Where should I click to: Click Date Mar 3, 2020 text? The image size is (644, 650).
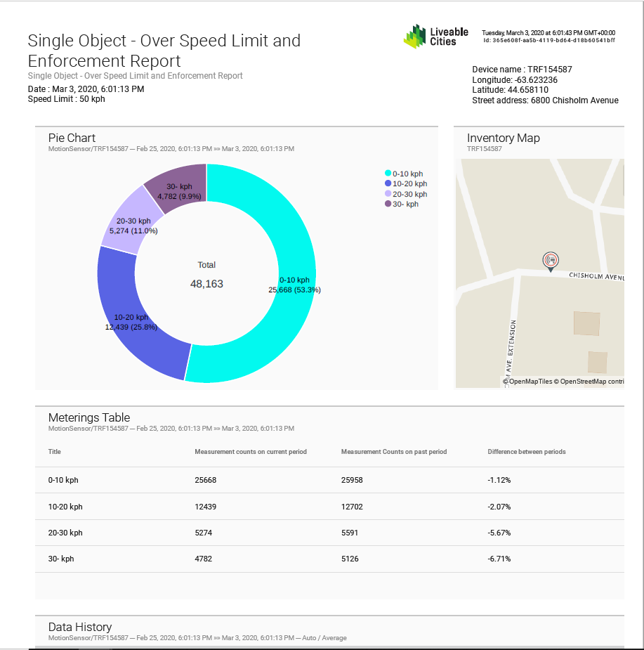pos(86,89)
